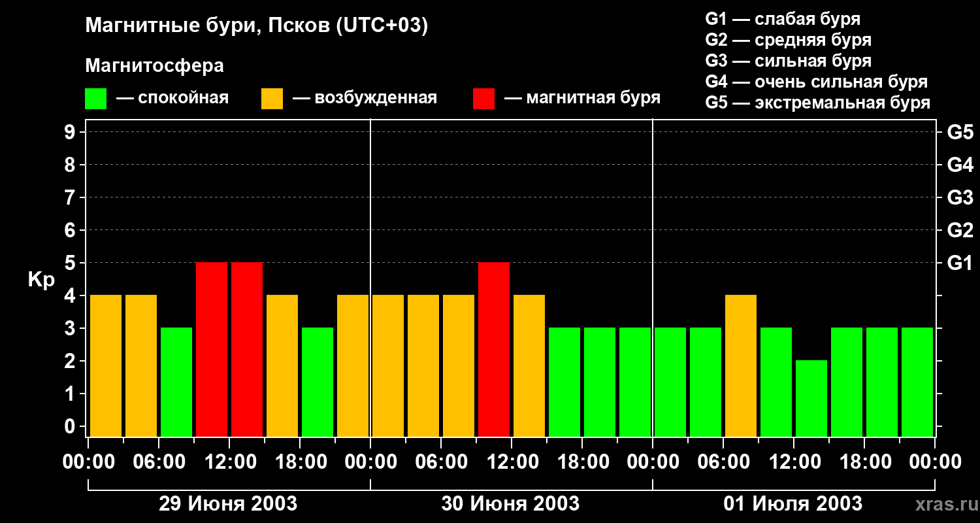980x523 pixels.
Task: Select the 'G4 — очень сильная буря' line
Action: (x=817, y=82)
